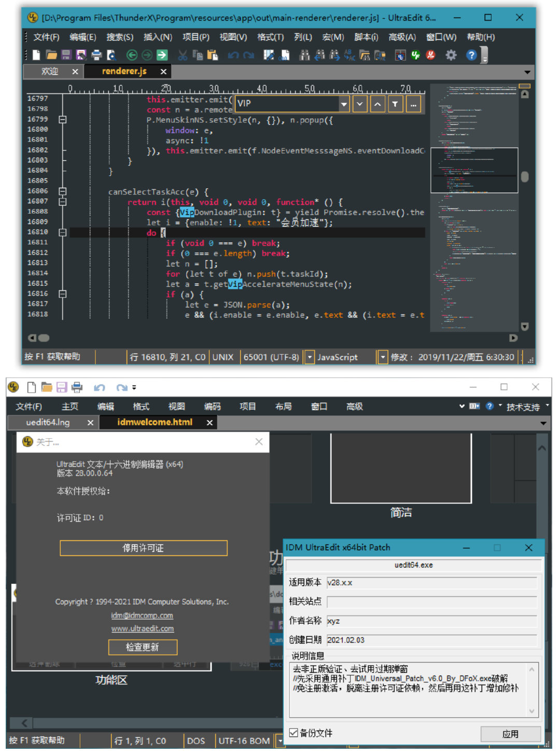Screen dimensions: 560x755
Task: Open www.ultraedit.com link
Action: (143, 628)
